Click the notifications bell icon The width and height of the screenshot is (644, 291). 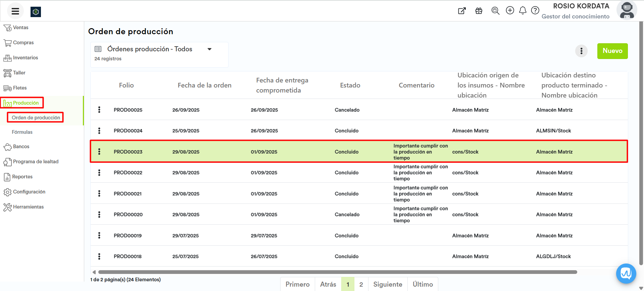[x=523, y=11]
